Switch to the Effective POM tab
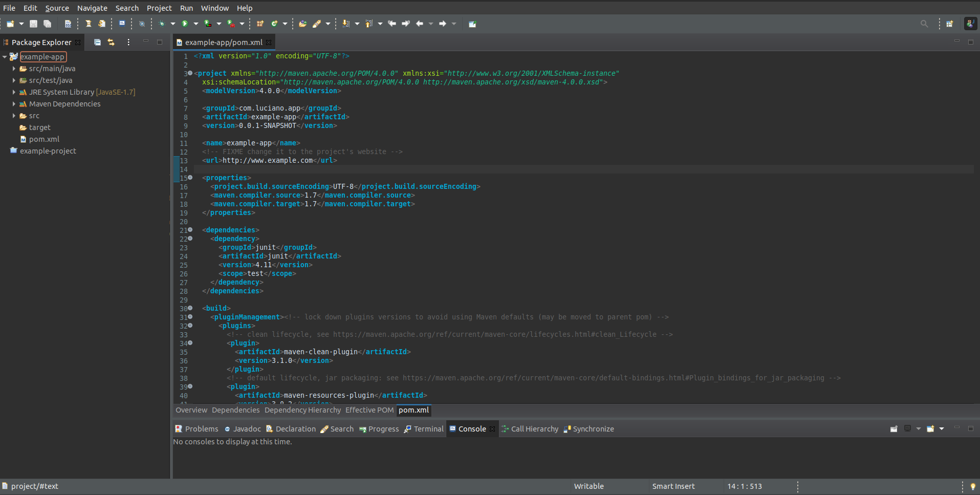This screenshot has height=495, width=980. [x=368, y=410]
